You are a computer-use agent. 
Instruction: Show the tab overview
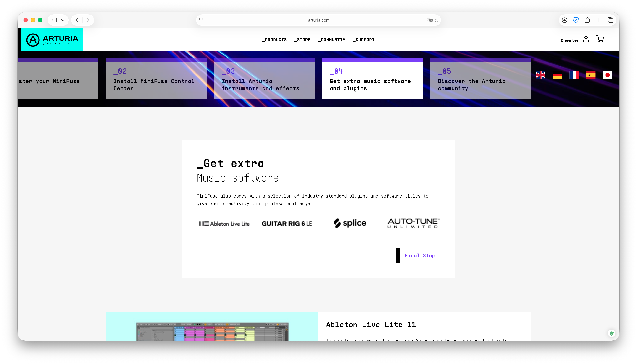tap(610, 20)
